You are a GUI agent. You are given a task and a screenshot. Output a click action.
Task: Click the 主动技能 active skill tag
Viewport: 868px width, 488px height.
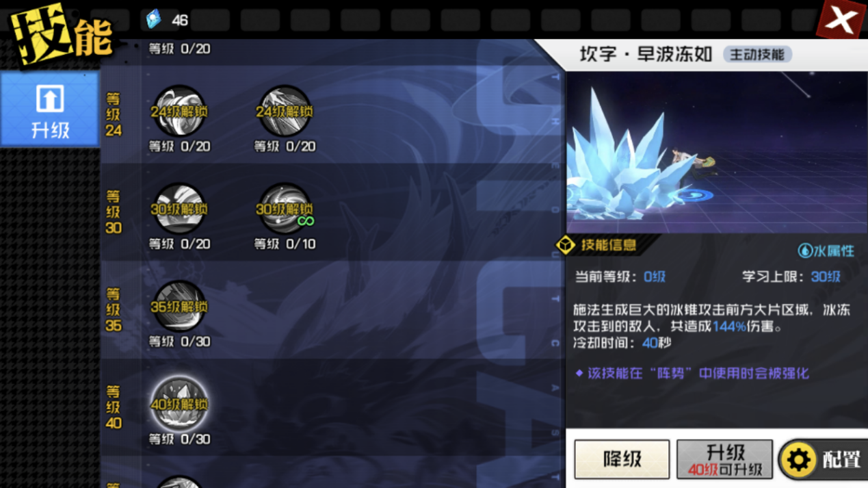757,54
